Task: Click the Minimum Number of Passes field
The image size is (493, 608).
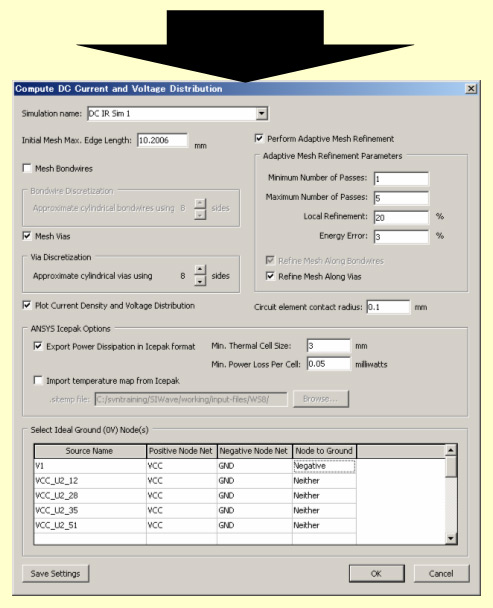Action: 401,179
